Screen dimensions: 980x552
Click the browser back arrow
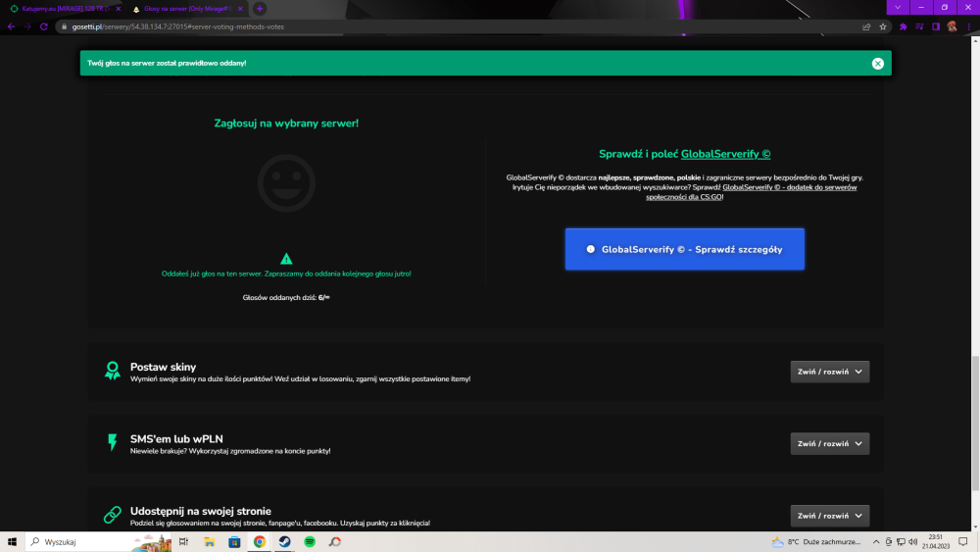pos(11,26)
